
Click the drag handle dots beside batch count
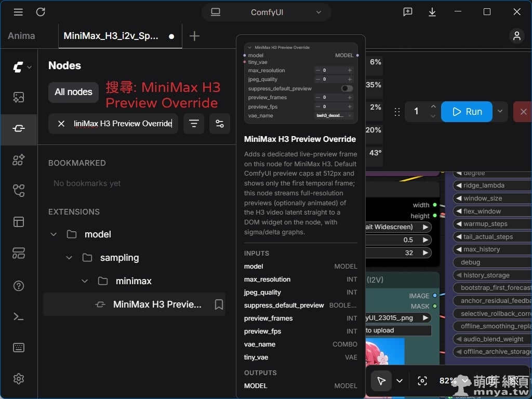397,112
